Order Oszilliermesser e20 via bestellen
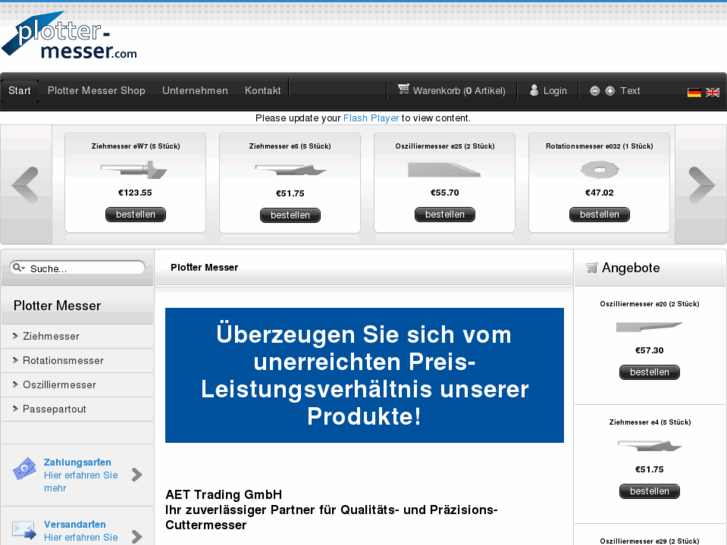 650,372
